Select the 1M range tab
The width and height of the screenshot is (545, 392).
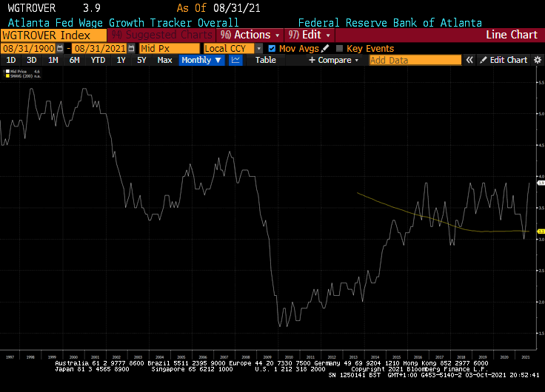[x=53, y=60]
